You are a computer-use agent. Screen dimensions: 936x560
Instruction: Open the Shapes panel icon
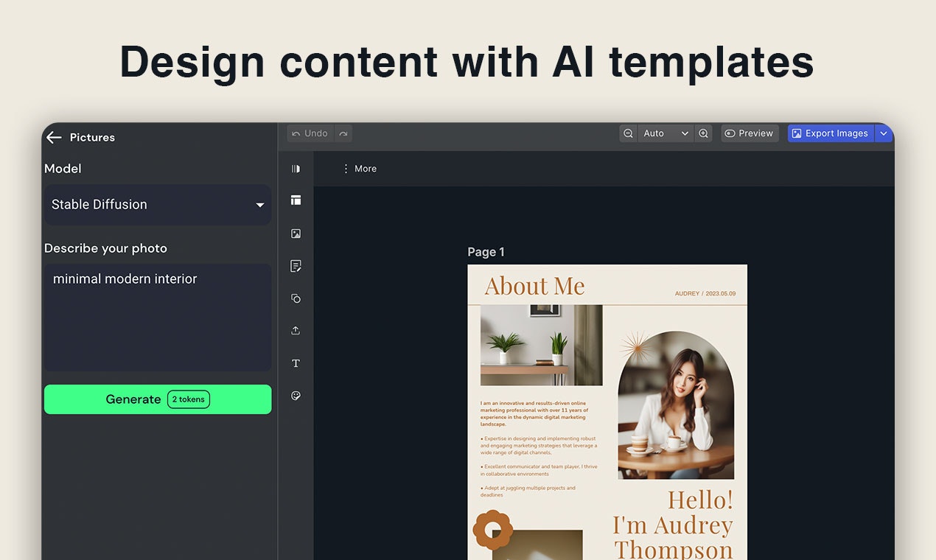(296, 298)
